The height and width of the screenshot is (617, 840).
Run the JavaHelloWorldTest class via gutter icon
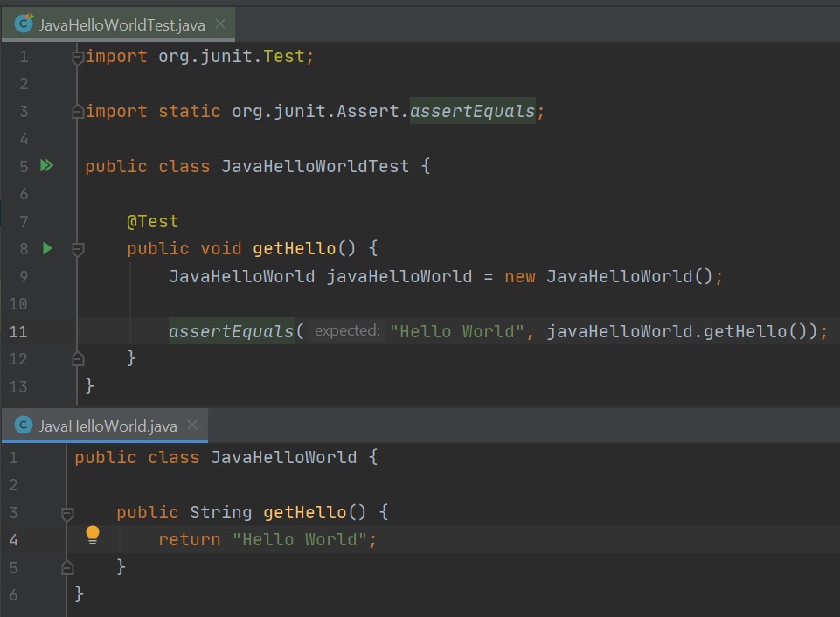click(x=46, y=165)
